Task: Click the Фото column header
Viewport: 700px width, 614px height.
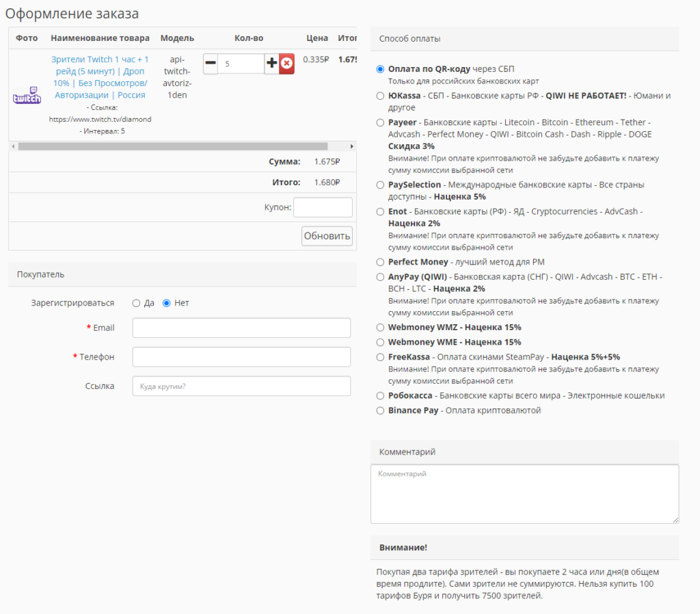Action: pyautogui.click(x=27, y=38)
